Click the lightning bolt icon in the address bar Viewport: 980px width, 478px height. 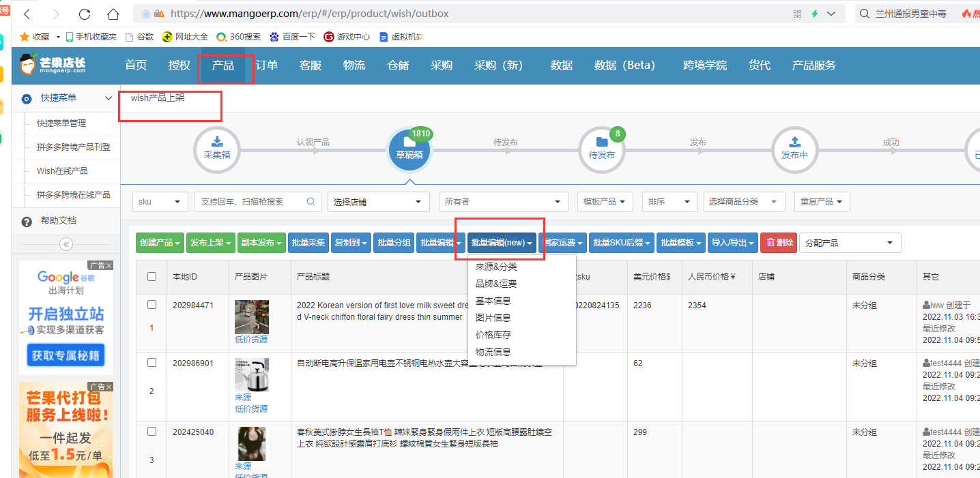tap(815, 14)
